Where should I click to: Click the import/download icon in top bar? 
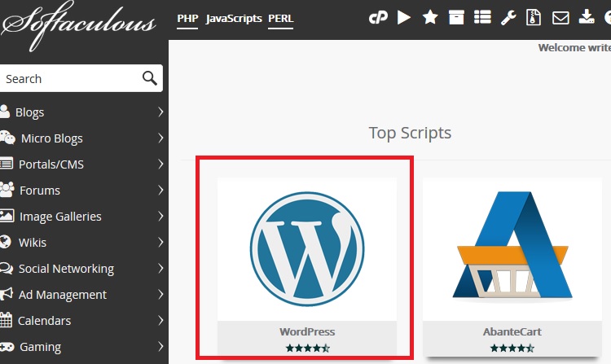[x=587, y=17]
